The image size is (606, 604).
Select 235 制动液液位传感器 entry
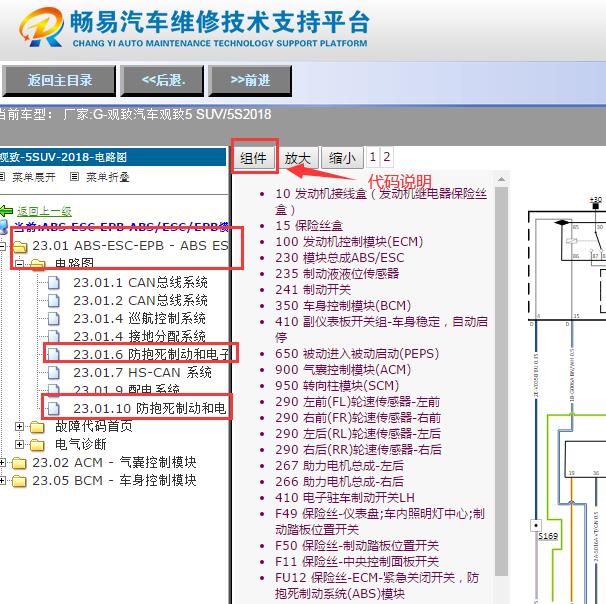pos(337,274)
